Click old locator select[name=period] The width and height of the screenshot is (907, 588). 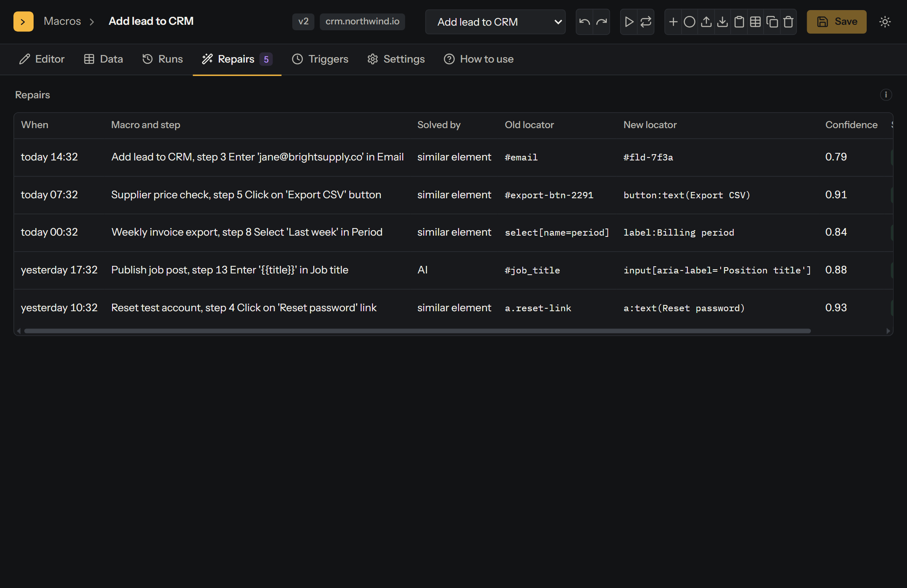(557, 232)
